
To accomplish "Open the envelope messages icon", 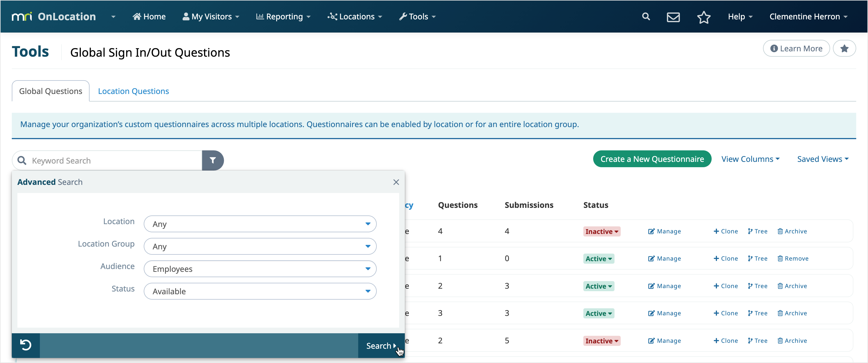I will [x=673, y=17].
